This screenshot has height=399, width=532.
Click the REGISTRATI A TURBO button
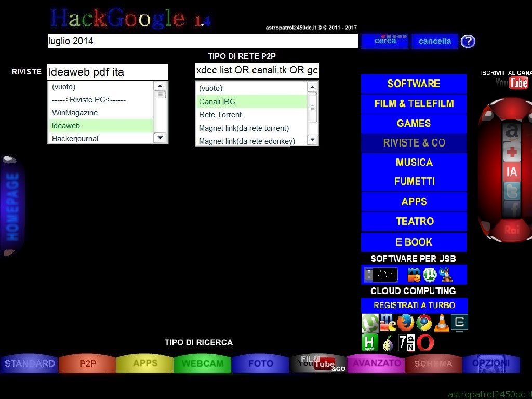[x=414, y=305]
